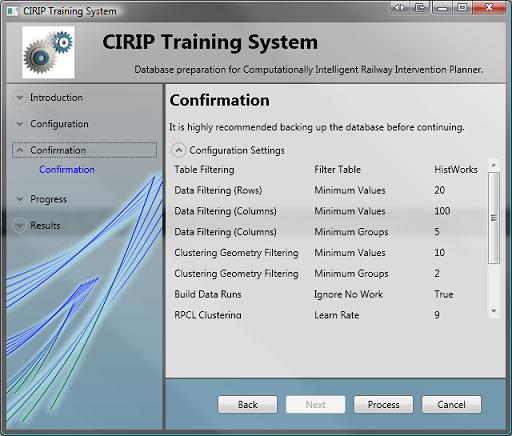
Task: Click the Ignore No Work setting
Action: (349, 294)
